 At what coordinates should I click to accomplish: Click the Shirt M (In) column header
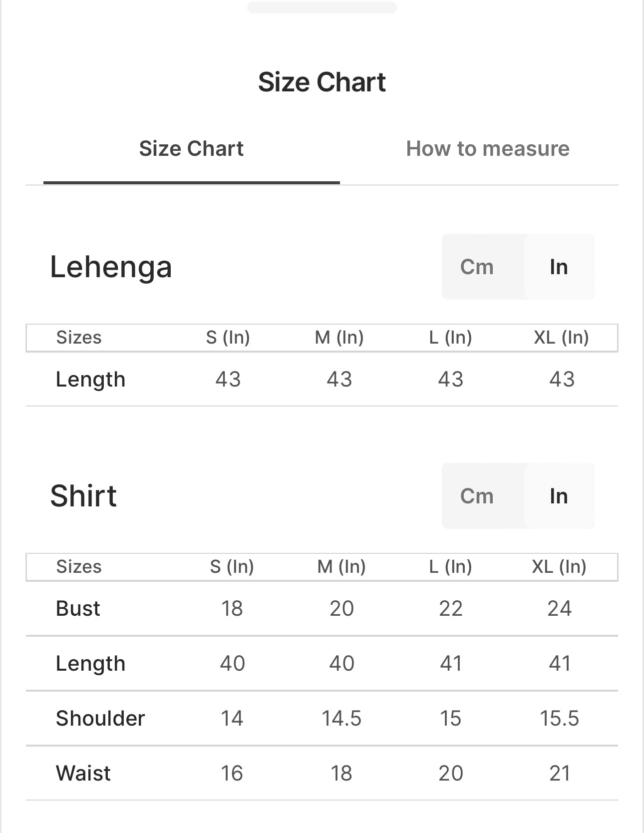click(x=341, y=567)
